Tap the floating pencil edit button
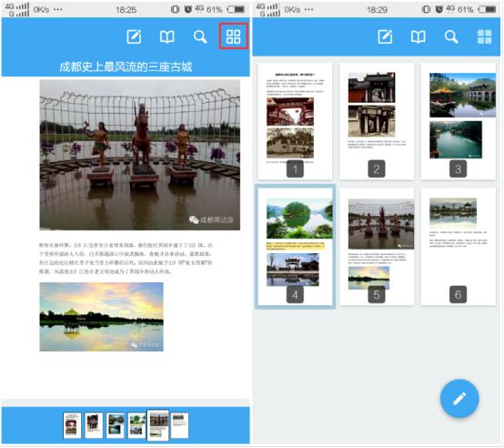This screenshot has width=504, height=448. point(459,398)
